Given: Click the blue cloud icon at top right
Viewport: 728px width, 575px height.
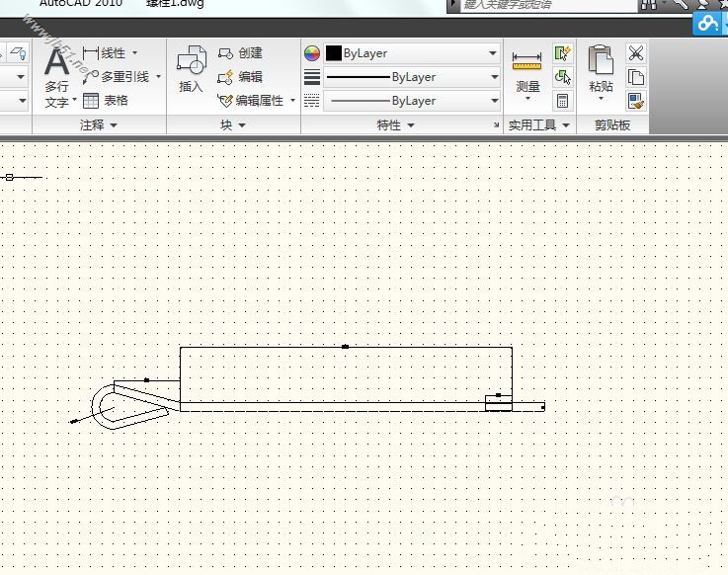Looking at the screenshot, I should pyautogui.click(x=706, y=23).
